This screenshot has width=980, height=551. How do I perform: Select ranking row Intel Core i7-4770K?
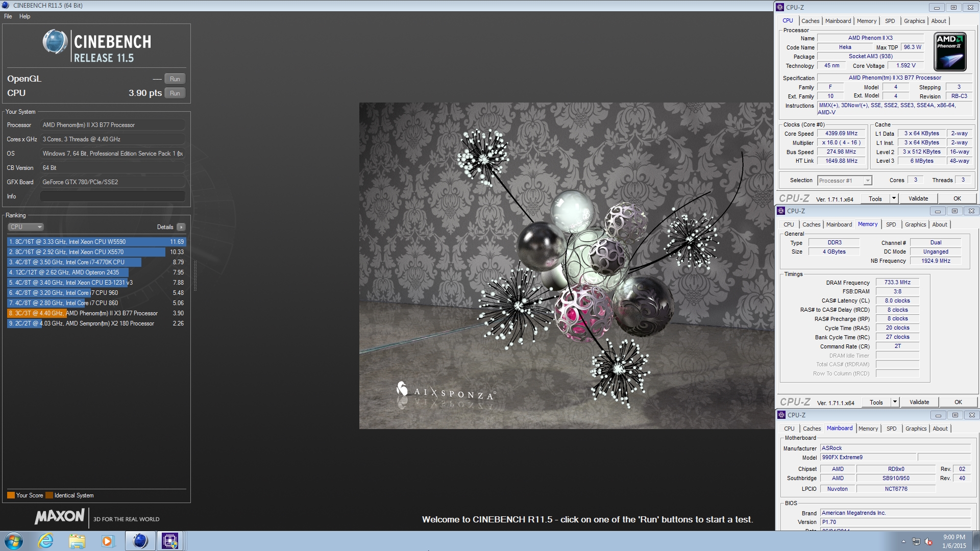pos(96,262)
